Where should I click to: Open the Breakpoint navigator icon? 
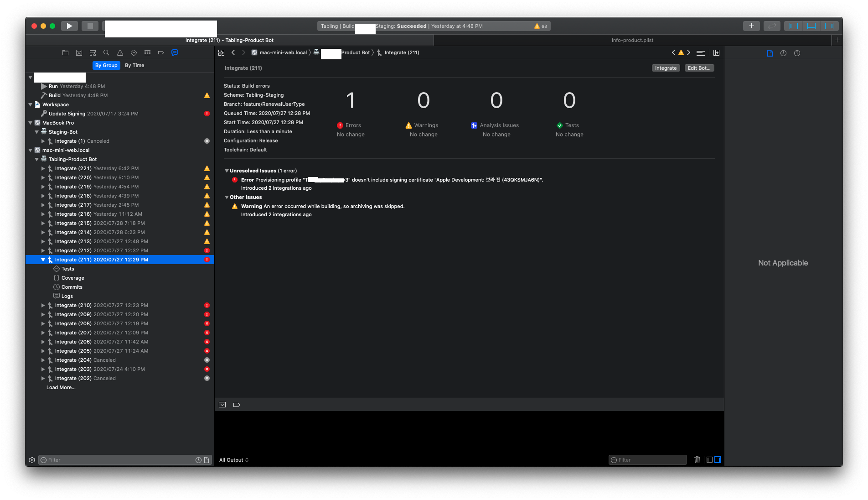[161, 53]
